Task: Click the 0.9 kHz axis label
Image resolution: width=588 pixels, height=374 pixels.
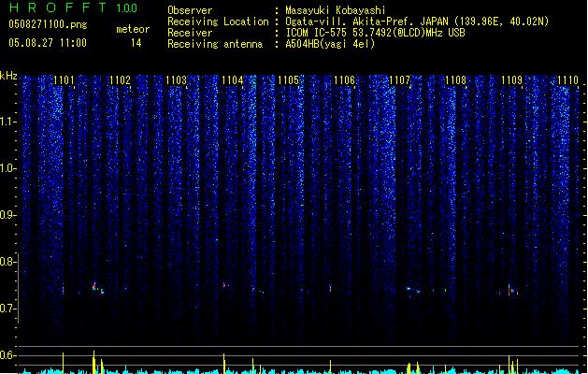Action: pos(8,215)
